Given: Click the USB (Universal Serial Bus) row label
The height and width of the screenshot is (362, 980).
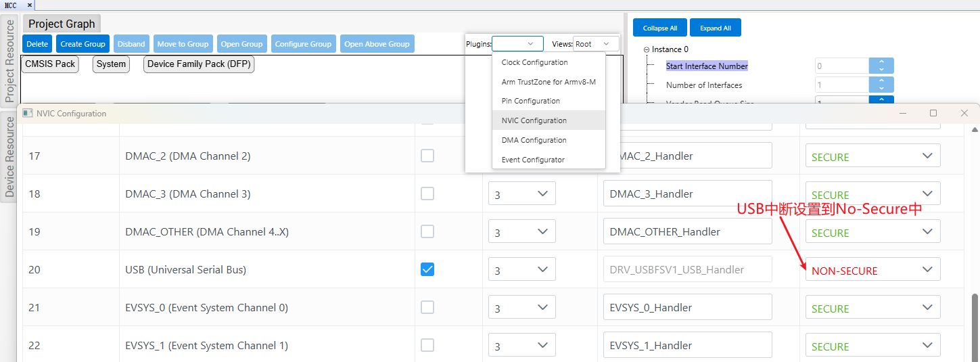Looking at the screenshot, I should click(185, 269).
